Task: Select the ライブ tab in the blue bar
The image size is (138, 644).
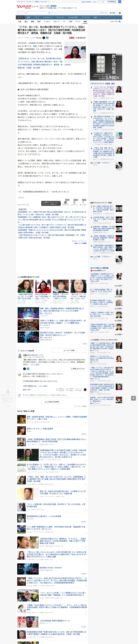Action: [37, 17]
